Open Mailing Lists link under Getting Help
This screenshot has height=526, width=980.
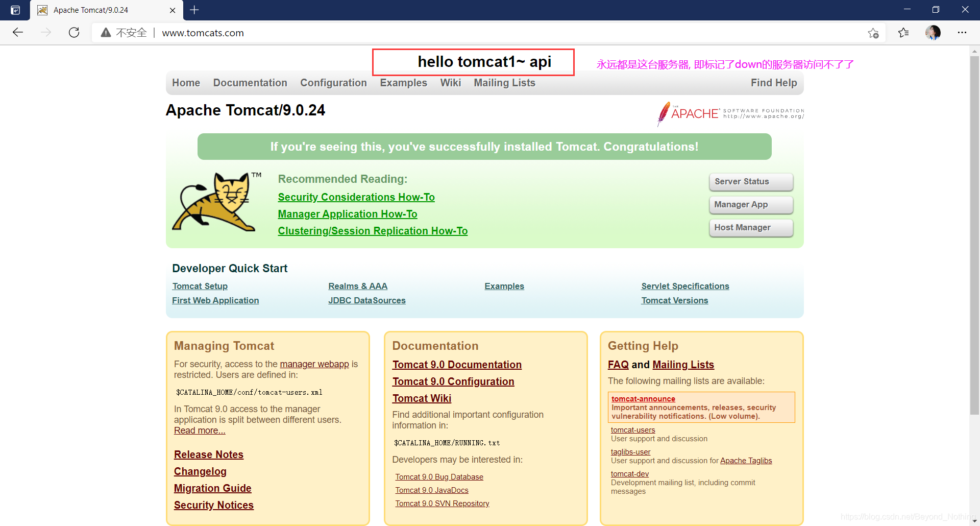[683, 365]
